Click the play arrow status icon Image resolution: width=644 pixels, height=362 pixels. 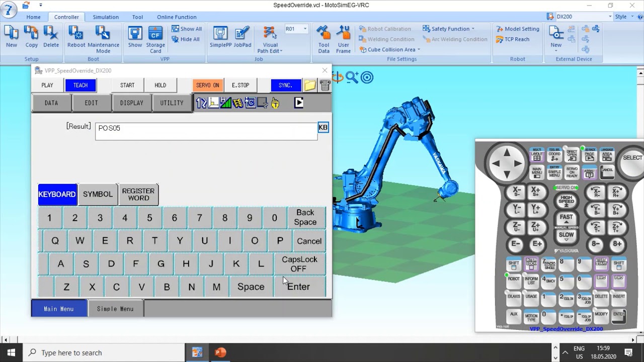coord(299,103)
